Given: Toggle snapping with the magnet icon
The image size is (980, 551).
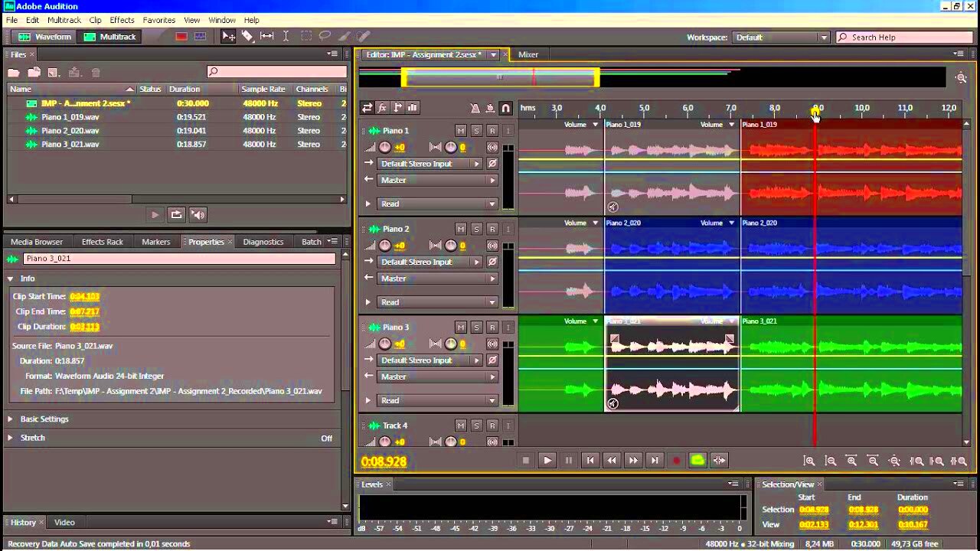Looking at the screenshot, I should [x=505, y=109].
